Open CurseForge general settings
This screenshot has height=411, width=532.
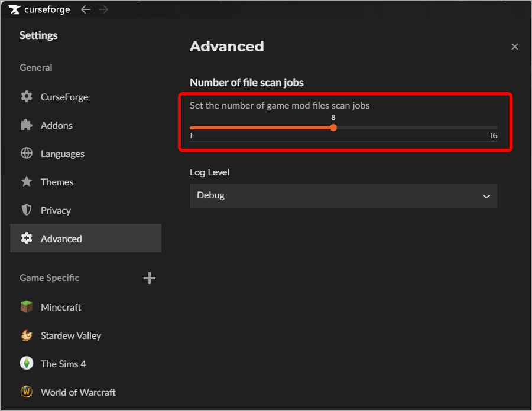[86, 97]
